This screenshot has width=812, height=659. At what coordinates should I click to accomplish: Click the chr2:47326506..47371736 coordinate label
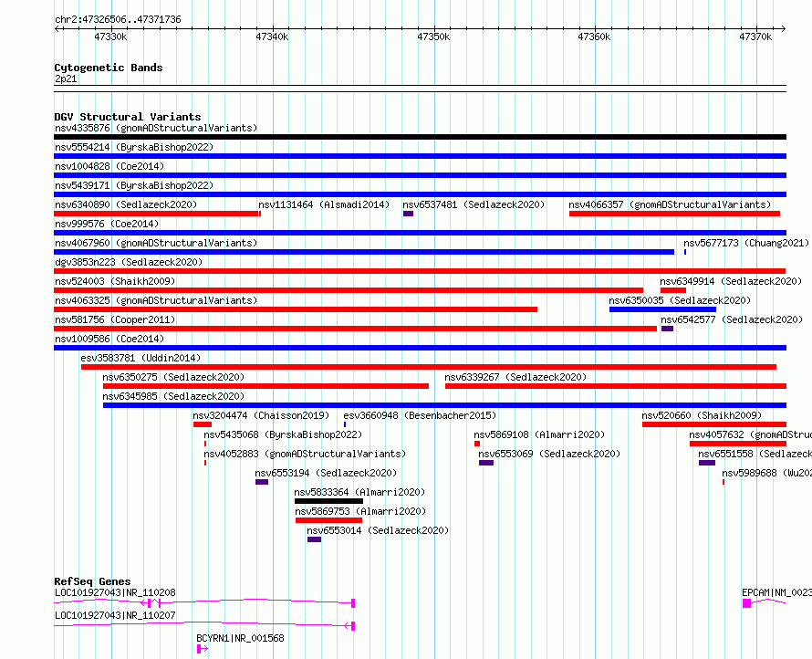(118, 20)
